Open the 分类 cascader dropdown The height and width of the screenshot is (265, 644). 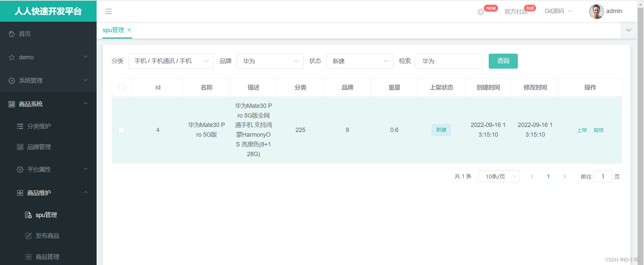click(x=171, y=61)
